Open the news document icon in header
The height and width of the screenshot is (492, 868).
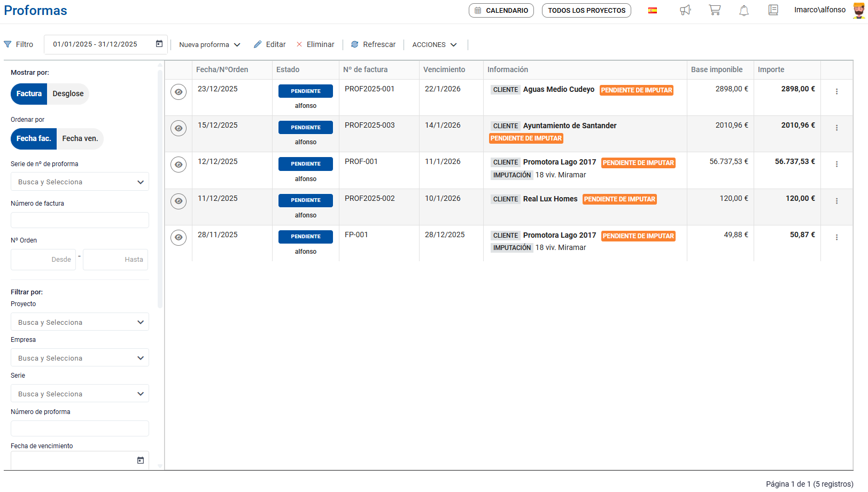[773, 10]
